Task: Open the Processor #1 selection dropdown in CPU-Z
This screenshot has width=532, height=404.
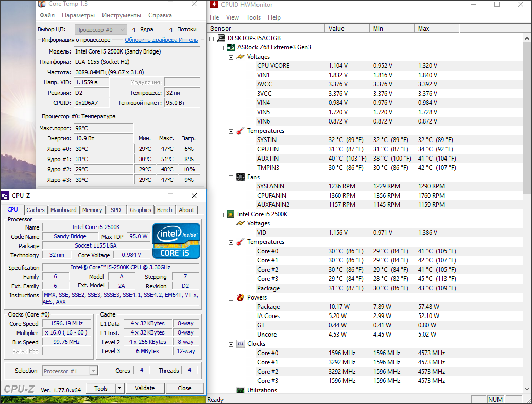Action: click(70, 371)
